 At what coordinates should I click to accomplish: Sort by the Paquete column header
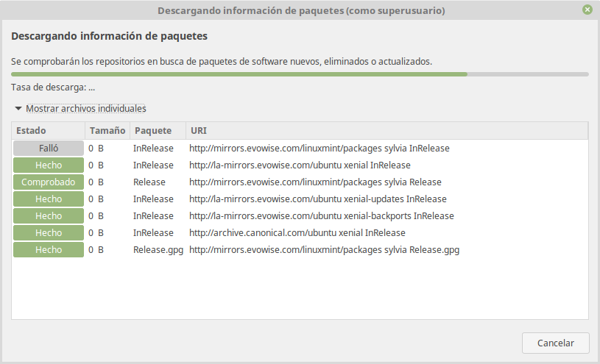pyautogui.click(x=158, y=131)
